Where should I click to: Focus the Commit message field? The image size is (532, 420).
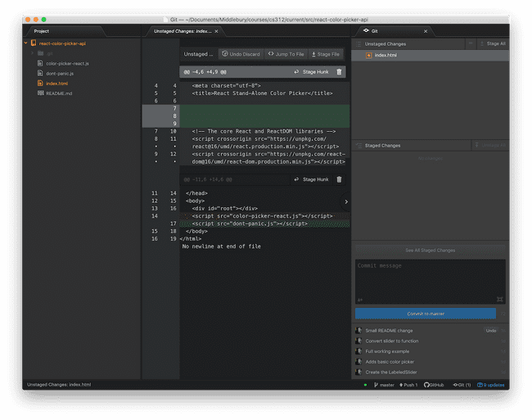430,282
